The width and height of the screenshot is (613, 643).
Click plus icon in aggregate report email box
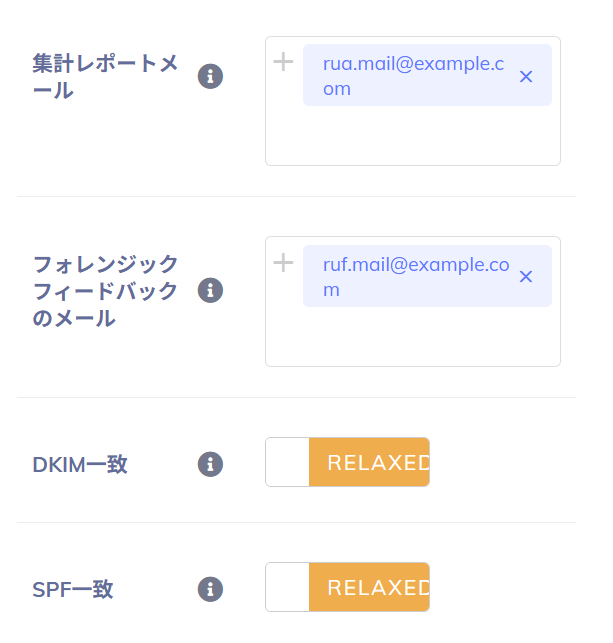point(284,62)
